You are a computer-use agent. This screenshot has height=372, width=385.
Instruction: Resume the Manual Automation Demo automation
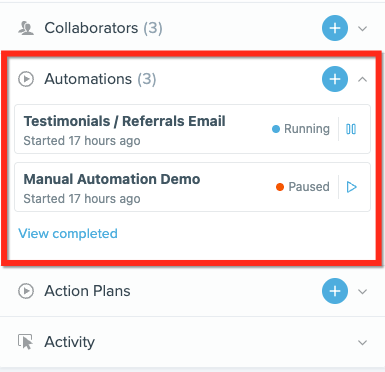click(x=351, y=187)
